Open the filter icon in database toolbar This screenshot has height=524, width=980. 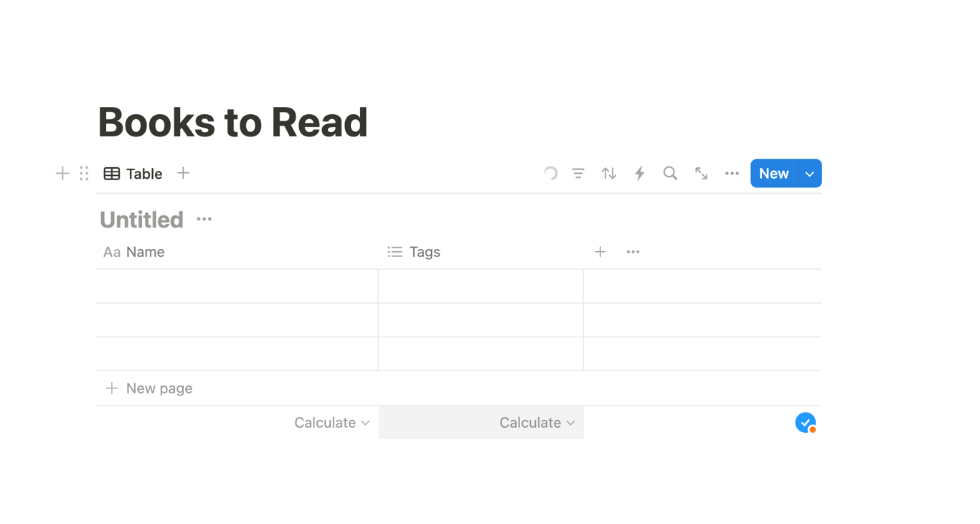coord(578,174)
